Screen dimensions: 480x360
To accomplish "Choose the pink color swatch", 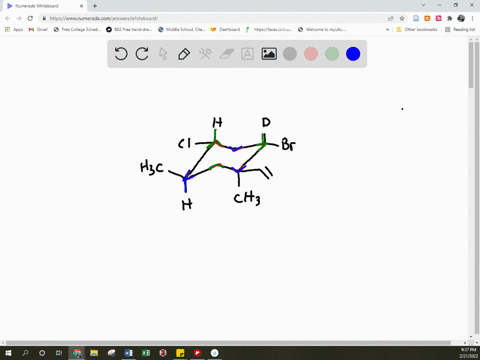I will point(311,54).
